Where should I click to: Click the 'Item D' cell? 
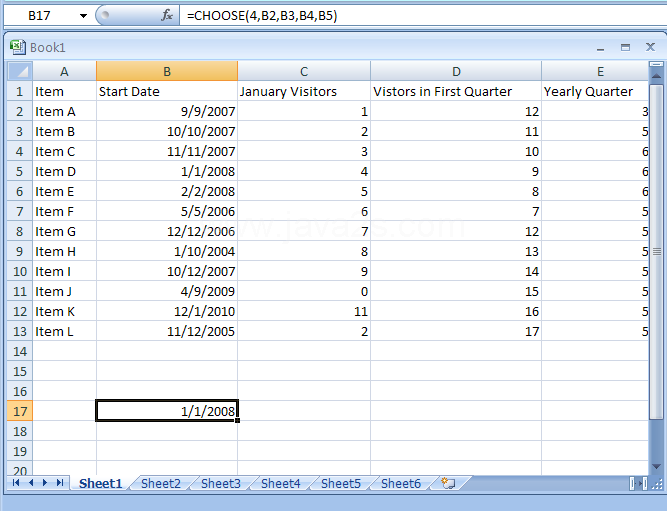click(x=64, y=171)
